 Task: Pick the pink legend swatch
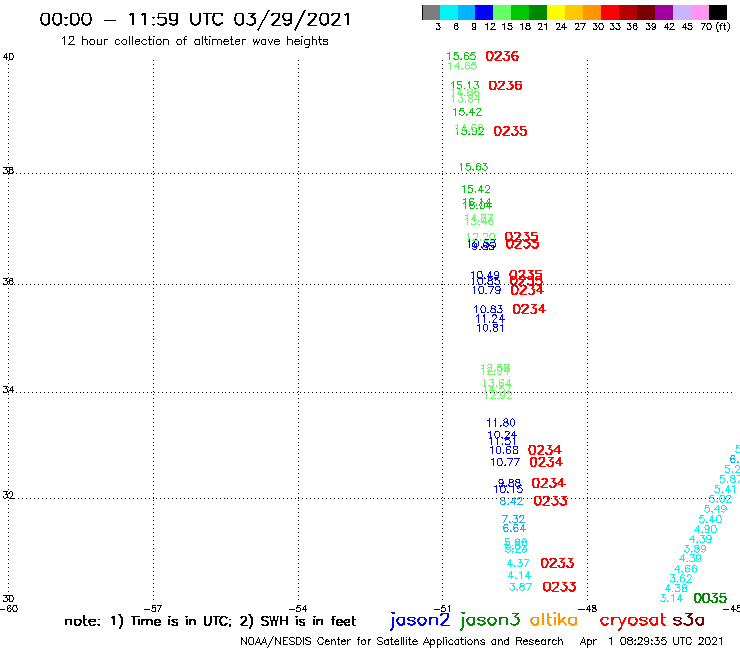pos(700,12)
